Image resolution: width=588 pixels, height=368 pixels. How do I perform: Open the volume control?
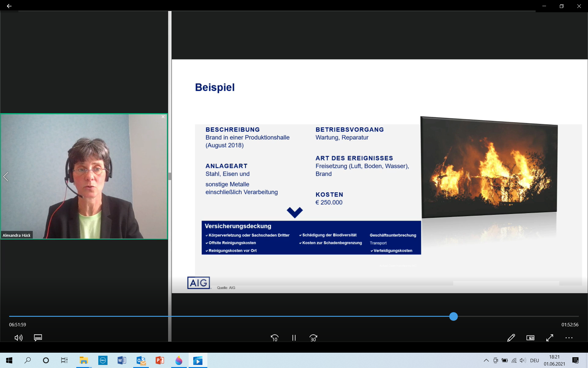18,338
